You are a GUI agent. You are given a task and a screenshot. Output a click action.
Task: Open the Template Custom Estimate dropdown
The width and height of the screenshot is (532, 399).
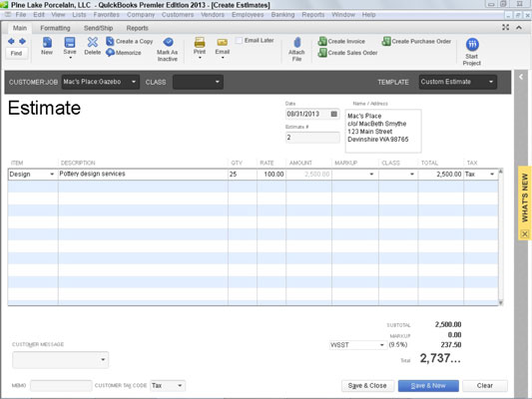[x=491, y=82]
